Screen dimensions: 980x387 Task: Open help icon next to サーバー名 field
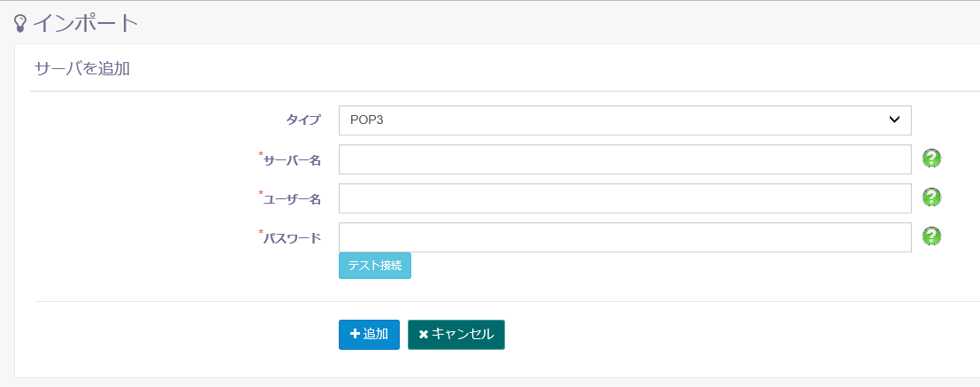click(931, 159)
